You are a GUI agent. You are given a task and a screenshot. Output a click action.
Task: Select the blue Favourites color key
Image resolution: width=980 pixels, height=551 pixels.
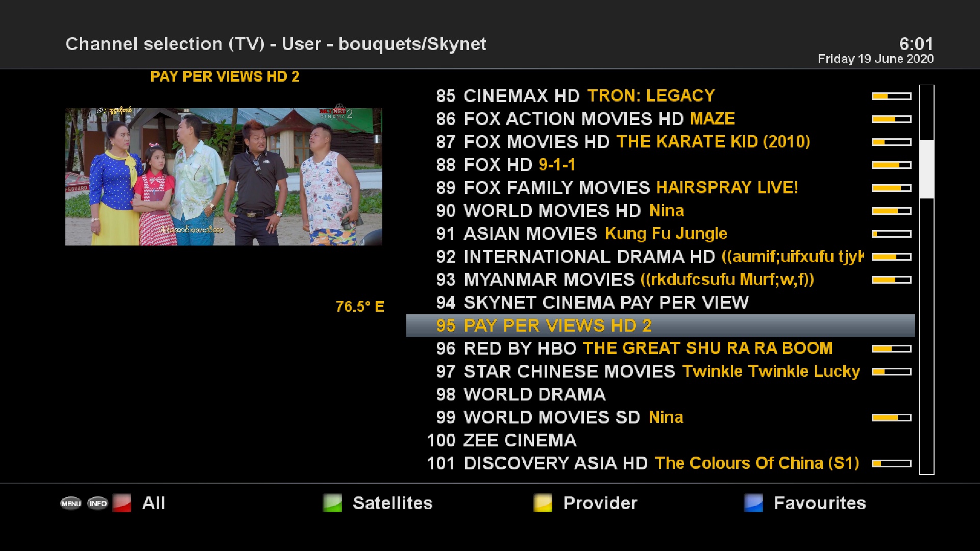pyautogui.click(x=753, y=503)
